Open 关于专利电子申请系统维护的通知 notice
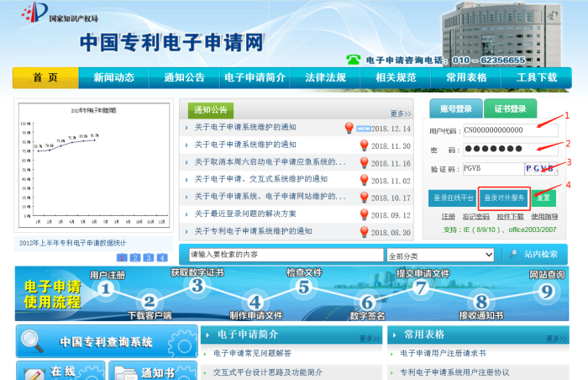Viewport: 588px width, 380px height. point(253,231)
